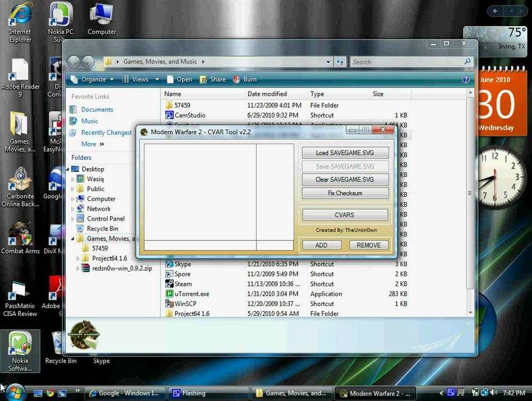Click the Explorer vertical scrollbar thumb
This screenshot has height=401, width=532.
(470, 193)
